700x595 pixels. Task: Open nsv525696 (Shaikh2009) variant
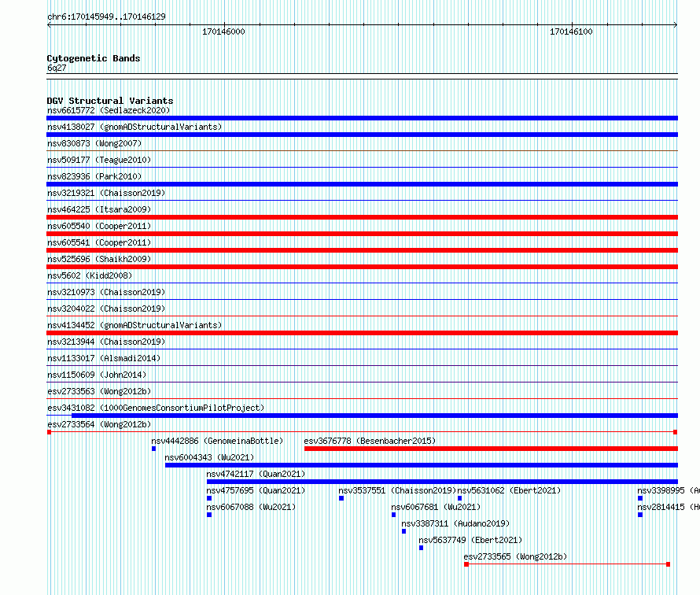(x=99, y=259)
